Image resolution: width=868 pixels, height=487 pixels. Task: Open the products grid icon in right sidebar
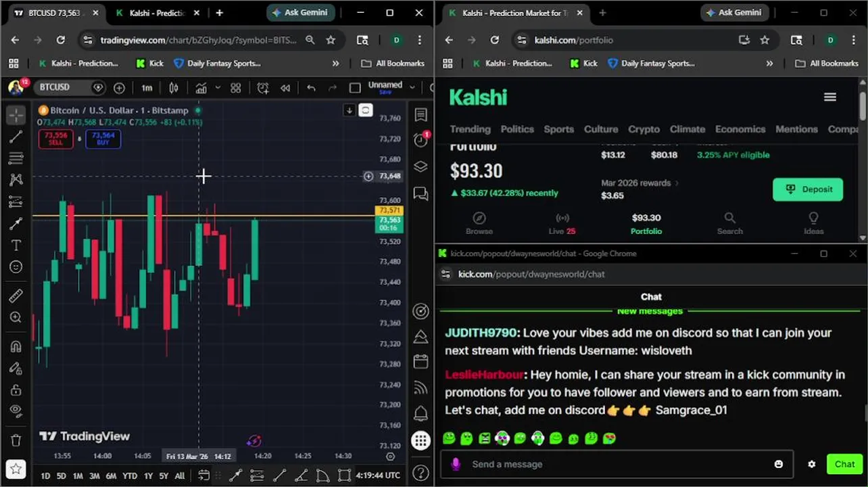click(420, 441)
